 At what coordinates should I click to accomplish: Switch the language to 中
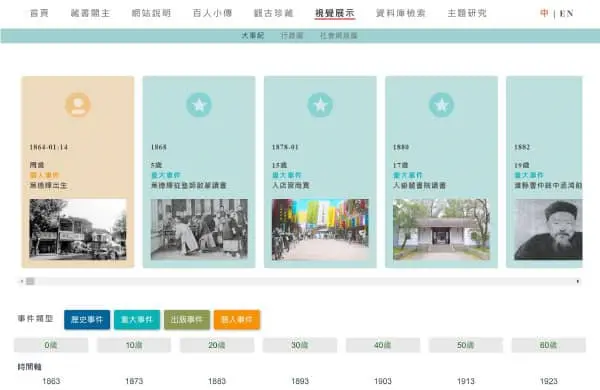pos(544,13)
